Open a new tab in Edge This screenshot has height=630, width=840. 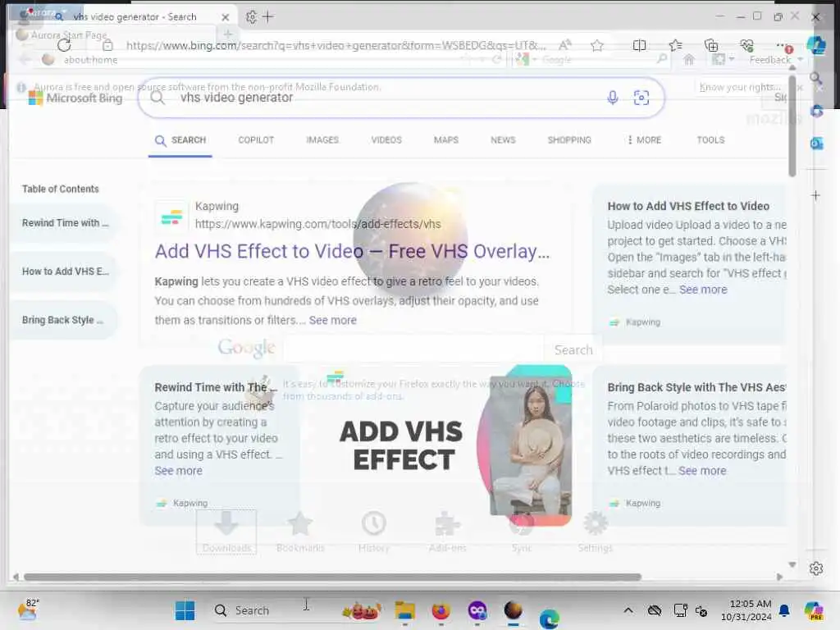[268, 17]
